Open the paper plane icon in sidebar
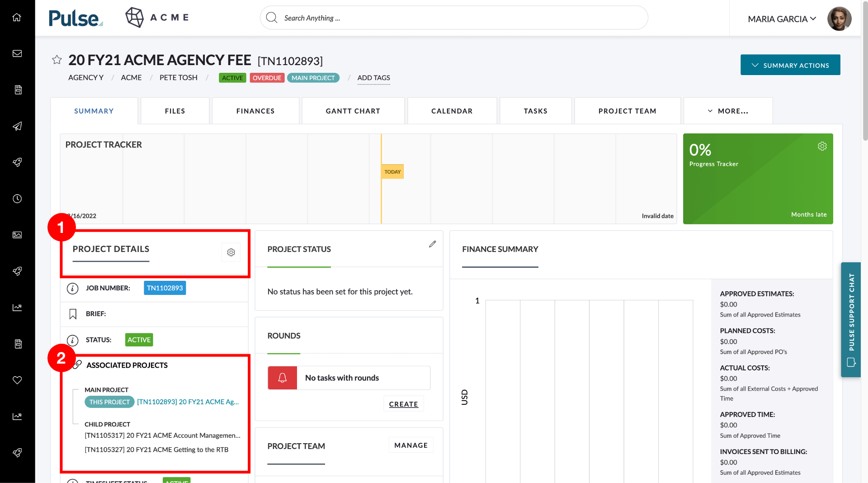This screenshot has width=868, height=483. (17, 126)
